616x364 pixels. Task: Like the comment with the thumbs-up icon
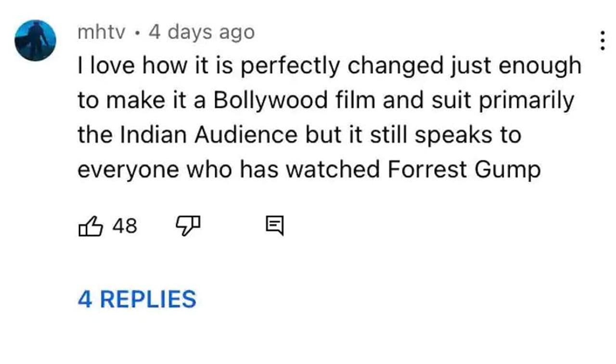(x=90, y=226)
